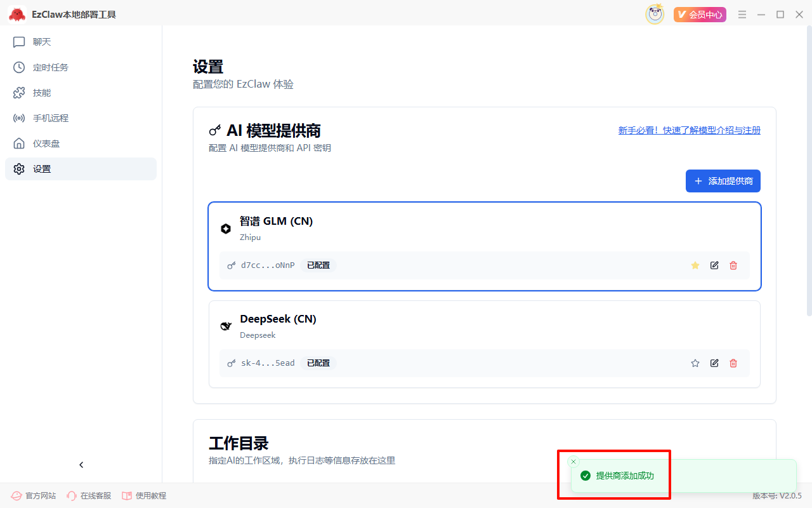Screen dimensions: 812x508
Task: Edit the Zhipu GLM provider configuration
Action: click(x=714, y=265)
